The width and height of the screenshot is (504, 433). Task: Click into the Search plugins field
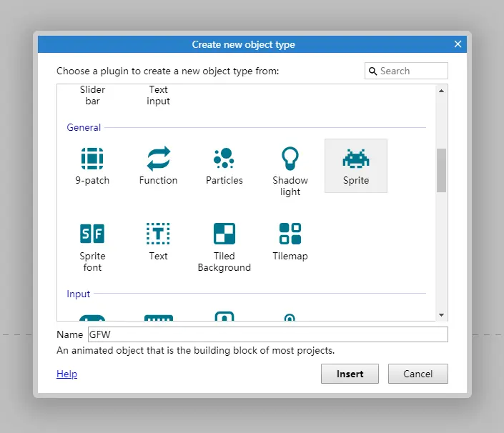(406, 71)
